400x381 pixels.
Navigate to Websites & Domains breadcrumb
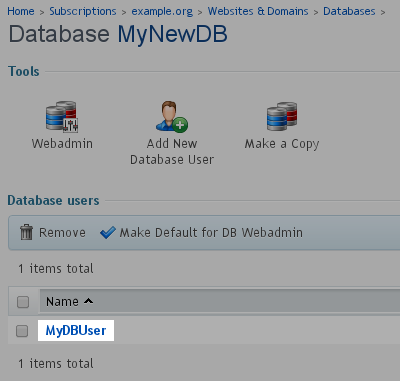pos(258,11)
